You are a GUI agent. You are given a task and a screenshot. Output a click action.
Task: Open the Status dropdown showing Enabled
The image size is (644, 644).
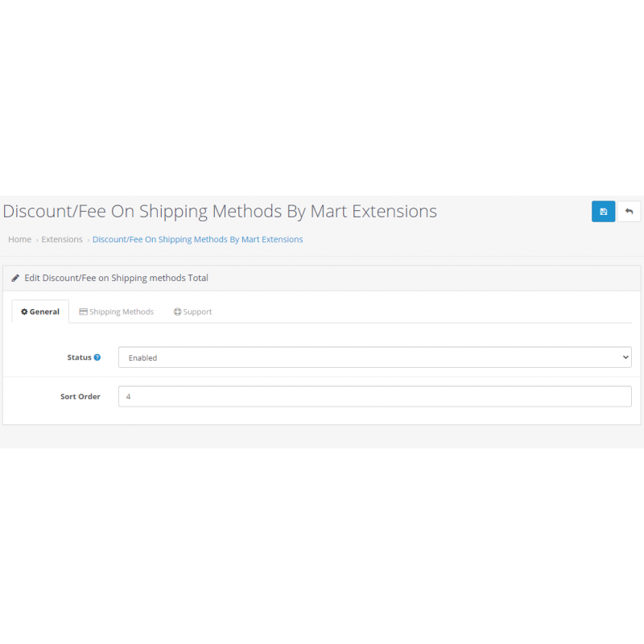click(374, 357)
